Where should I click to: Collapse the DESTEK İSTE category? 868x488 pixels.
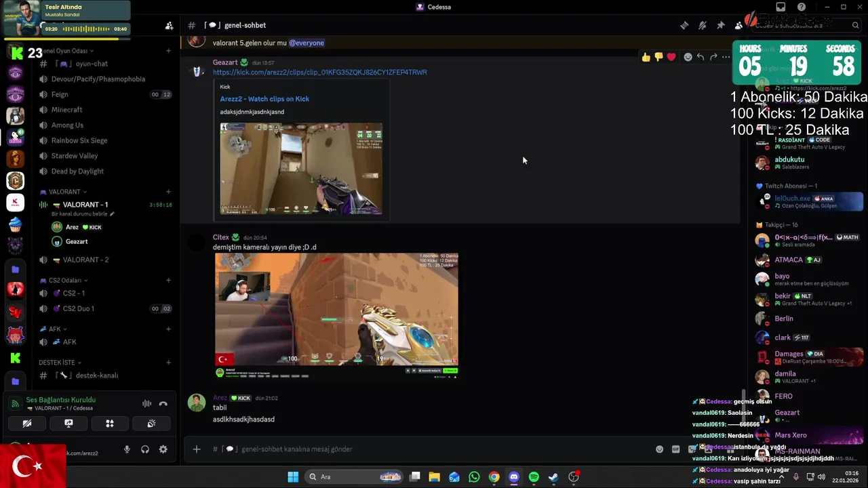tap(60, 363)
